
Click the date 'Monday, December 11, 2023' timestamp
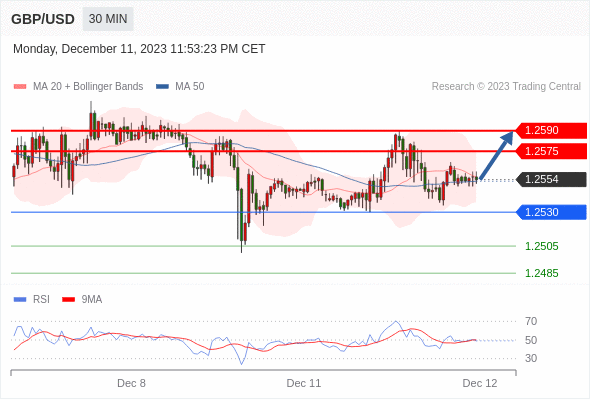(139, 49)
